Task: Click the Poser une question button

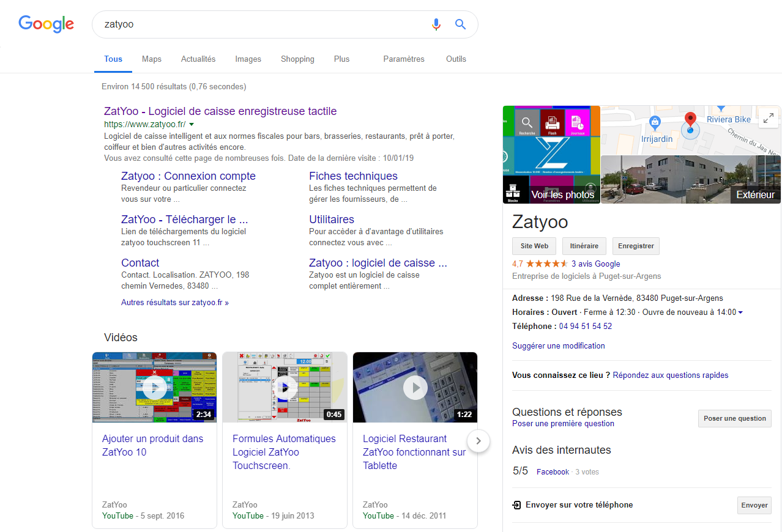Action: (x=734, y=418)
